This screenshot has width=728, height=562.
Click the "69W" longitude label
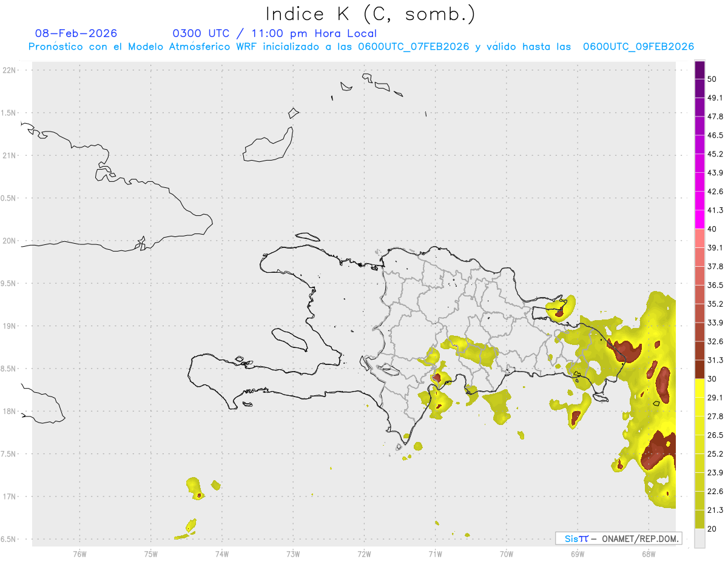578,554
